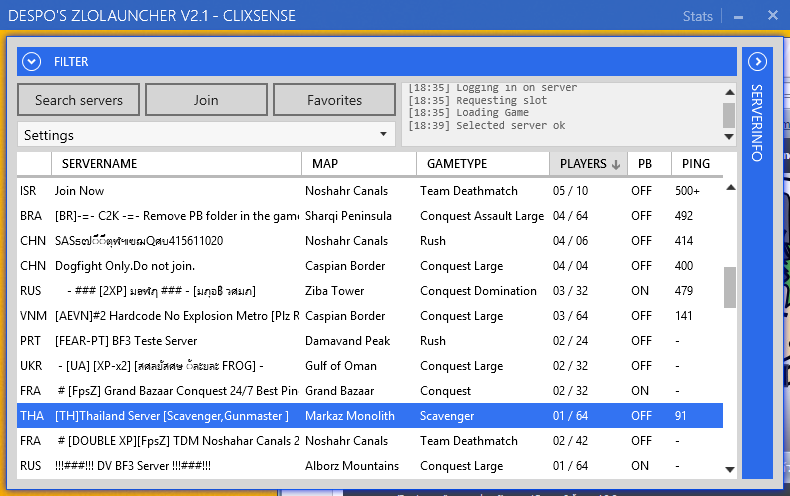Image resolution: width=790 pixels, height=496 pixels.
Task: Click the 'VNM' country code cell
Action: tap(33, 316)
